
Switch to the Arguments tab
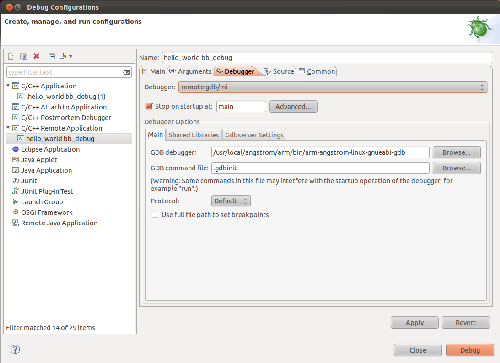191,71
